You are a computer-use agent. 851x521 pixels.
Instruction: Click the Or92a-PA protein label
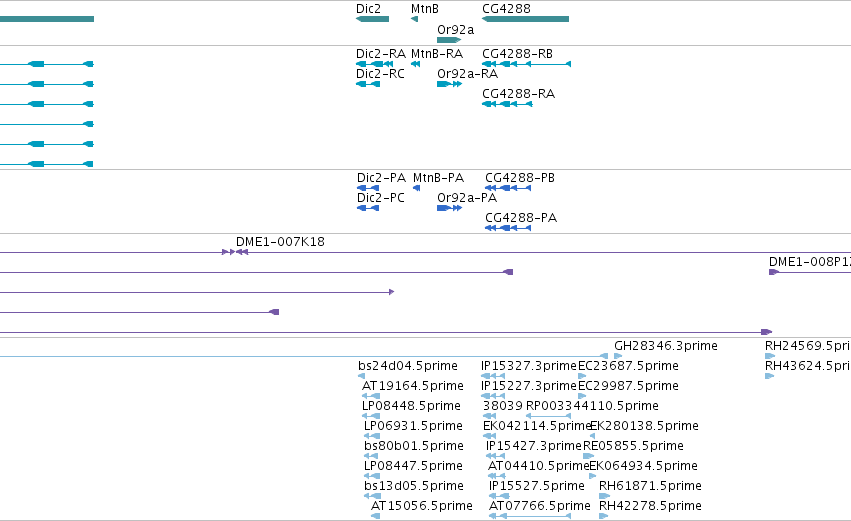click(467, 198)
